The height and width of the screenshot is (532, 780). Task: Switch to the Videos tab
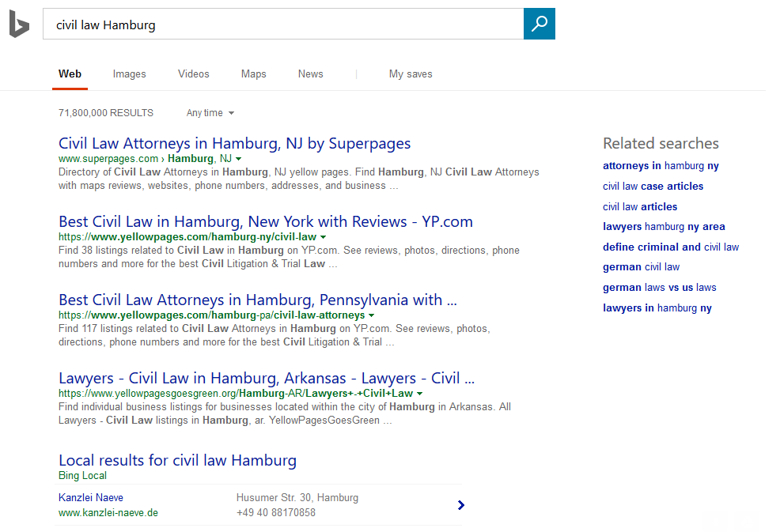[193, 74]
